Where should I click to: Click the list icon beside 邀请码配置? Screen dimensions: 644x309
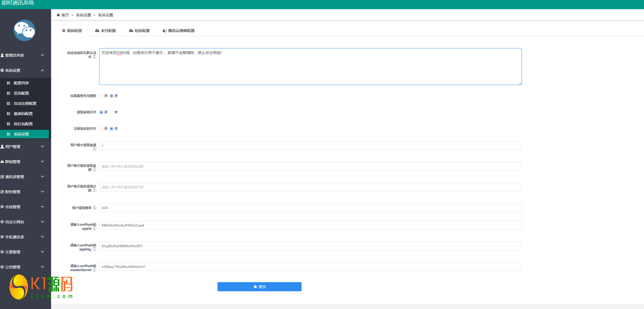pyautogui.click(x=8, y=114)
